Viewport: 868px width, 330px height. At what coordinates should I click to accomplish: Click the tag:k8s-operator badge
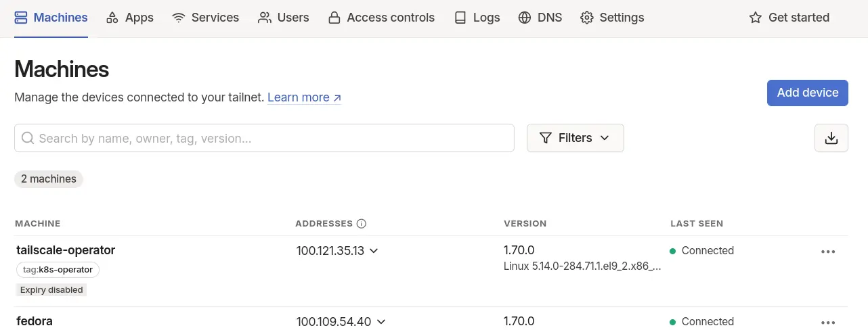[x=58, y=270]
